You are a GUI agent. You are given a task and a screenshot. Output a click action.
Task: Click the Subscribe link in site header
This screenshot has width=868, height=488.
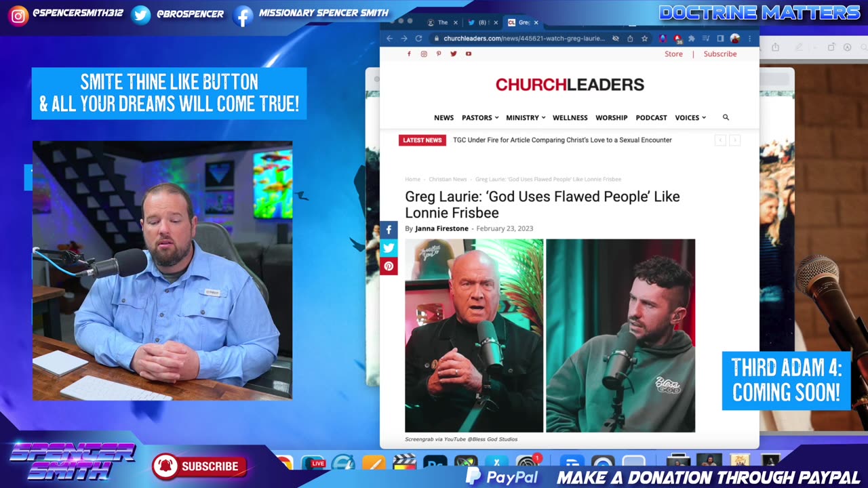point(720,54)
